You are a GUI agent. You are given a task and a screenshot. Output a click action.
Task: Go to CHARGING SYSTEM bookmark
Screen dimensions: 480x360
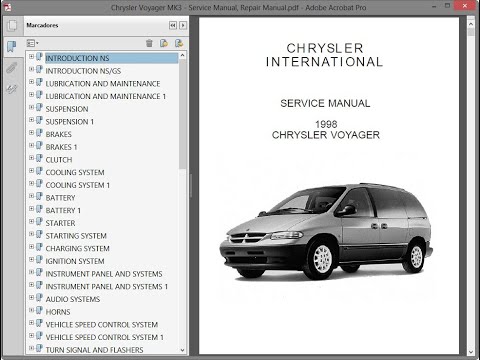click(77, 248)
